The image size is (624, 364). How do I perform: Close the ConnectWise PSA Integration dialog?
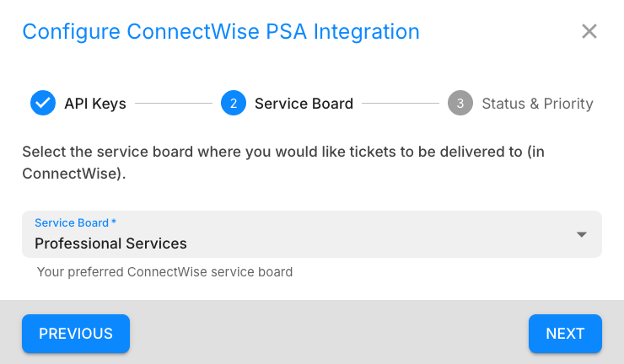click(x=589, y=32)
